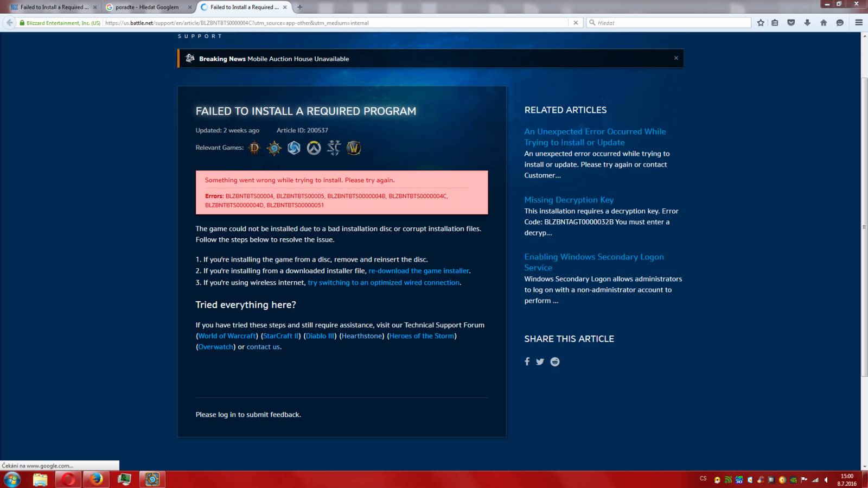The width and height of the screenshot is (868, 488).
Task: Bookmark this page with the star icon
Action: coord(761,23)
